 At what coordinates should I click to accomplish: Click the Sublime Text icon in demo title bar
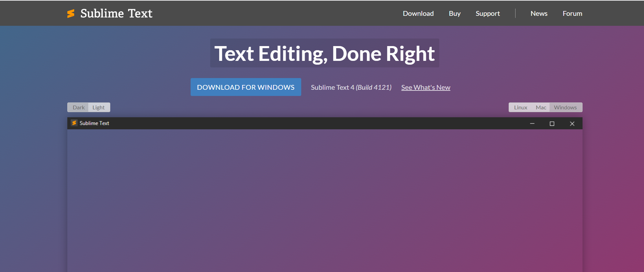(74, 123)
